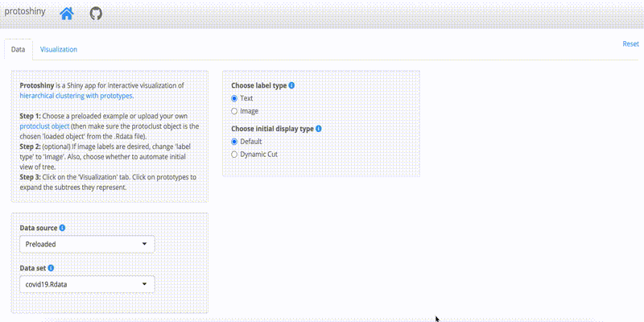Click the 'Step 3:' instruction text
The image size is (644, 322).
pyautogui.click(x=30, y=177)
